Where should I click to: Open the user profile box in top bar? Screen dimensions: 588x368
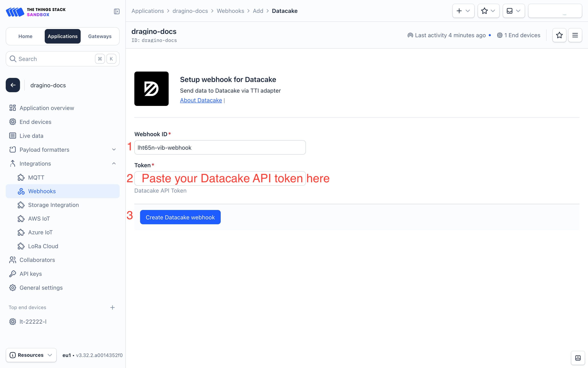[x=555, y=11]
